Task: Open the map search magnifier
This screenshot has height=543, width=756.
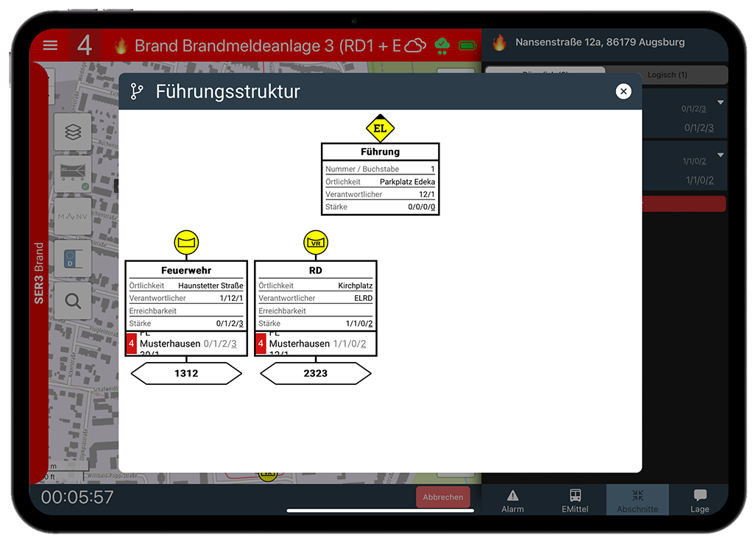Action: 73,300
